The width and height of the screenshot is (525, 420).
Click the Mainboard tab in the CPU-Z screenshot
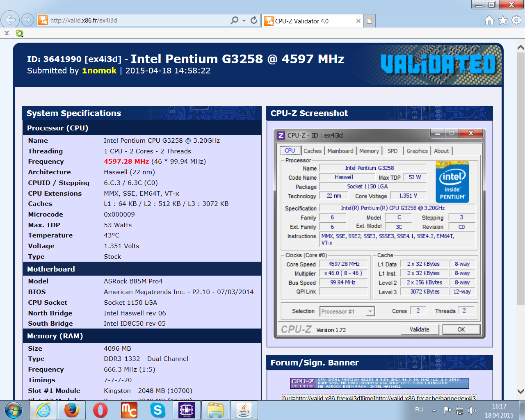tap(340, 151)
